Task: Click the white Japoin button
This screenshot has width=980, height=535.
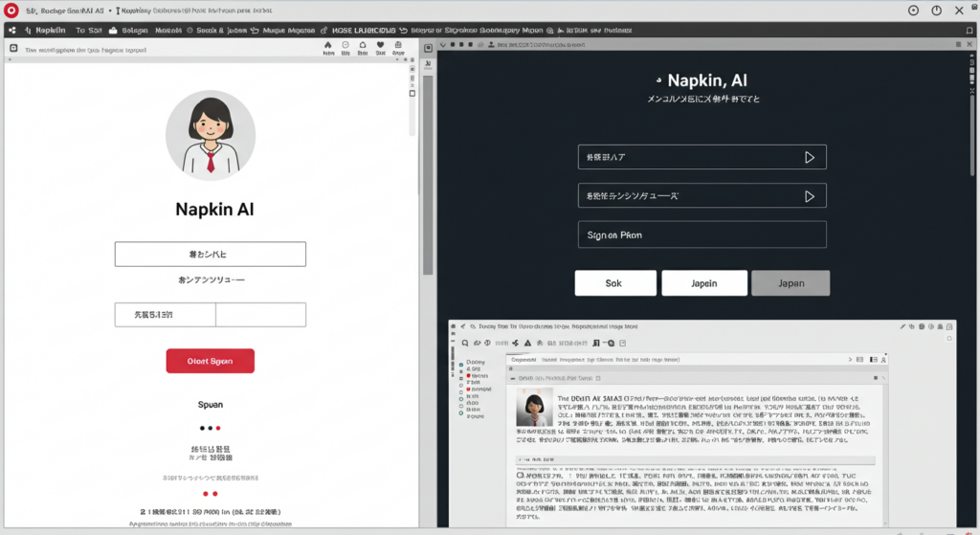Action: (x=704, y=283)
